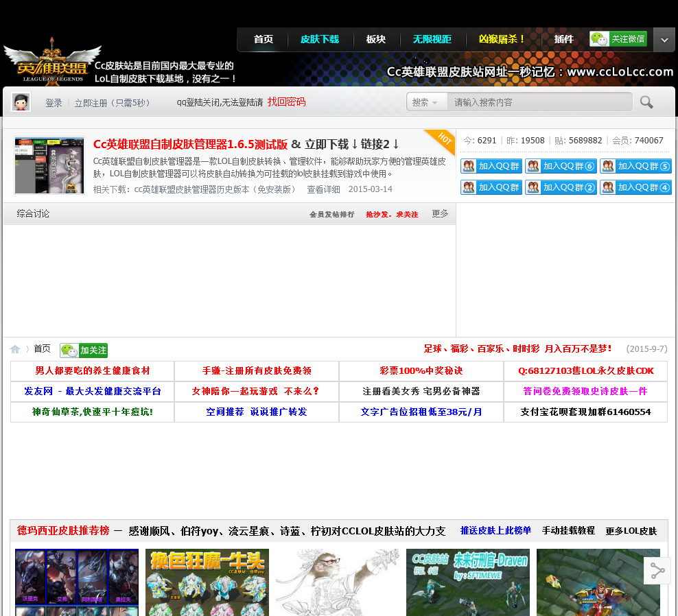Join 加入QQ群 number 4
678x616 pixels.
(x=635, y=187)
